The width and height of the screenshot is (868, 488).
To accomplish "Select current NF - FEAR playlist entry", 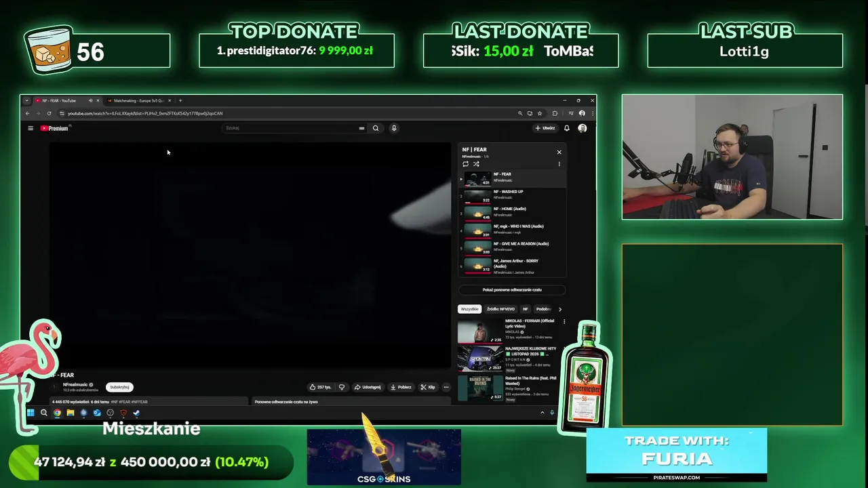I will (512, 178).
